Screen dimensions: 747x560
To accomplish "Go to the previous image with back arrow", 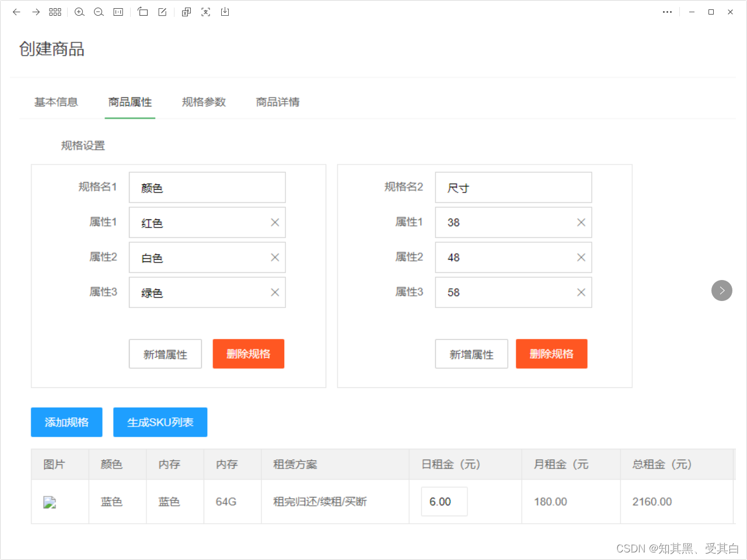I will tap(16, 12).
